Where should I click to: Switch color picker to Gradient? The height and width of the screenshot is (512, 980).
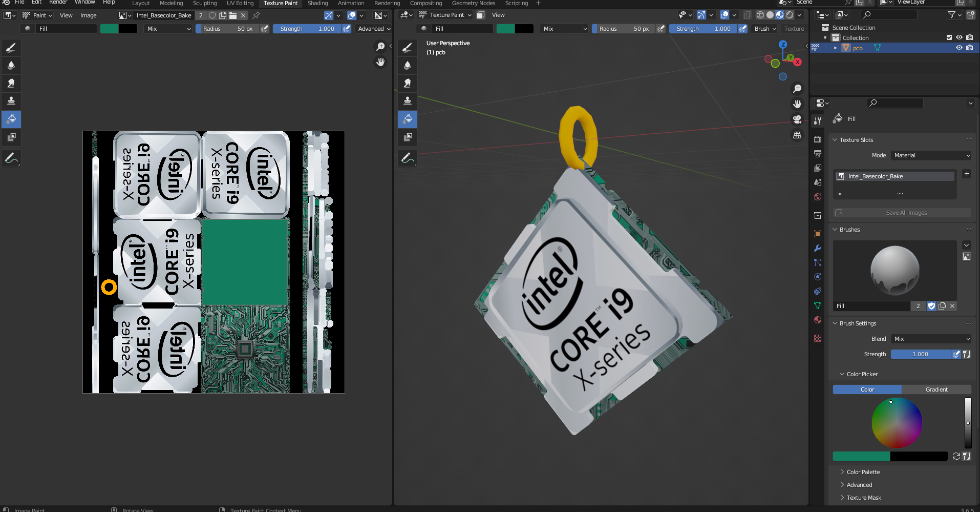pyautogui.click(x=936, y=390)
